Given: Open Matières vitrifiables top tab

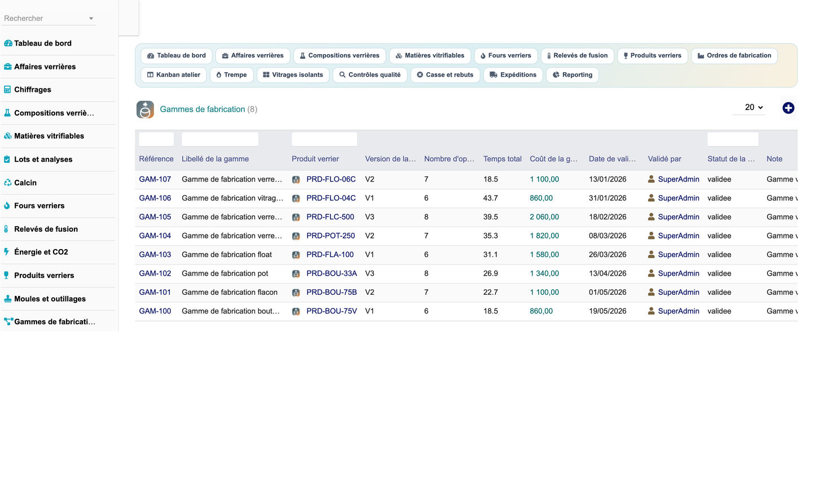Looking at the screenshot, I should point(430,56).
